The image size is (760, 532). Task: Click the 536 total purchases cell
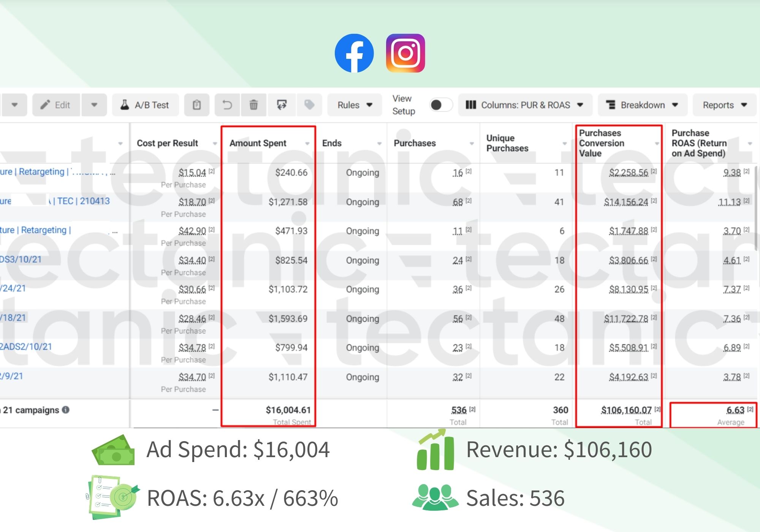(459, 410)
